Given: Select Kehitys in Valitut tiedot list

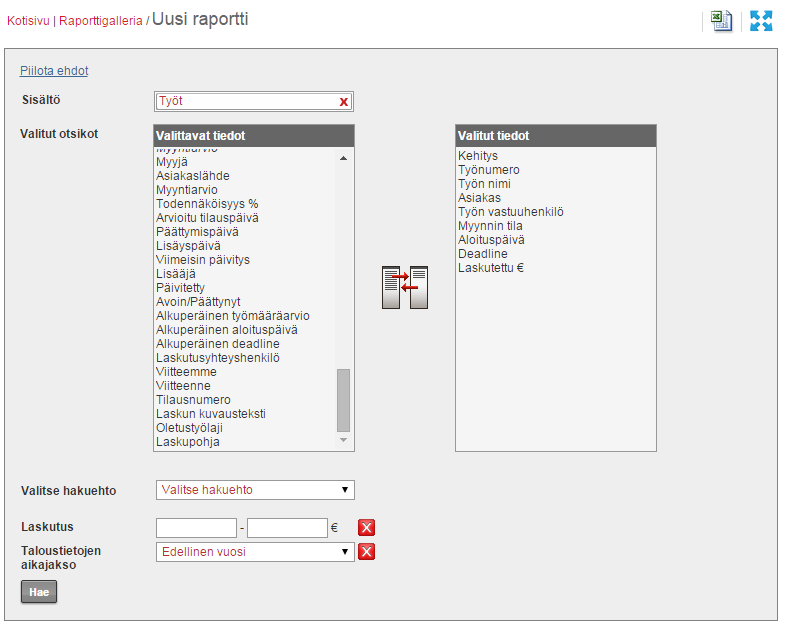Looking at the screenshot, I should (478, 156).
